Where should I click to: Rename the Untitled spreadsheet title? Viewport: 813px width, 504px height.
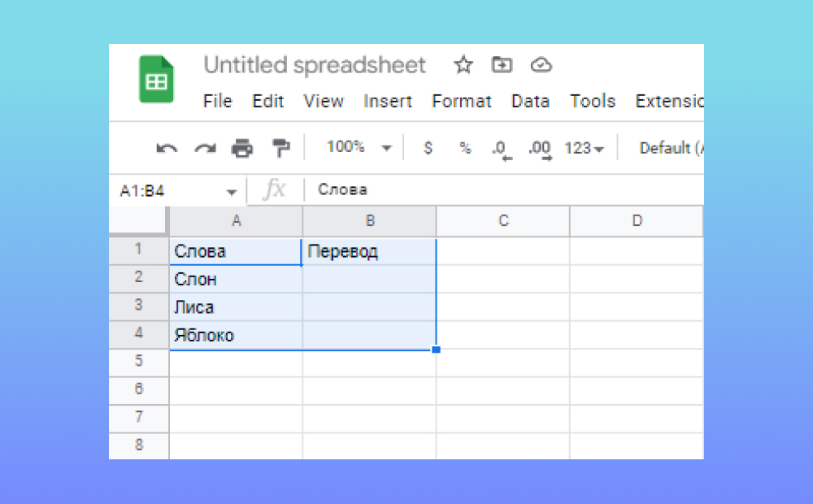tap(314, 65)
